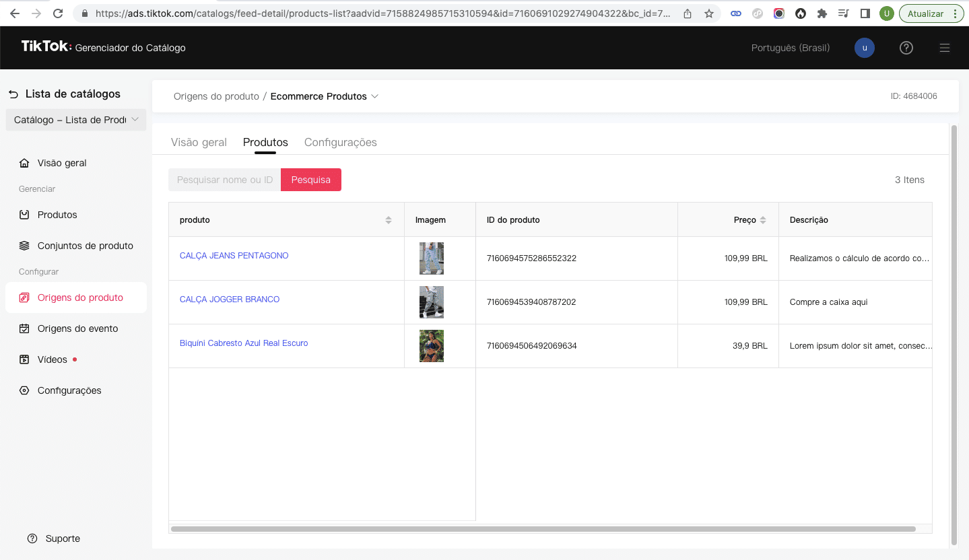Click the Biquíni Cabresto product thumbnail
Viewport: 969px width, 560px height.
point(431,346)
